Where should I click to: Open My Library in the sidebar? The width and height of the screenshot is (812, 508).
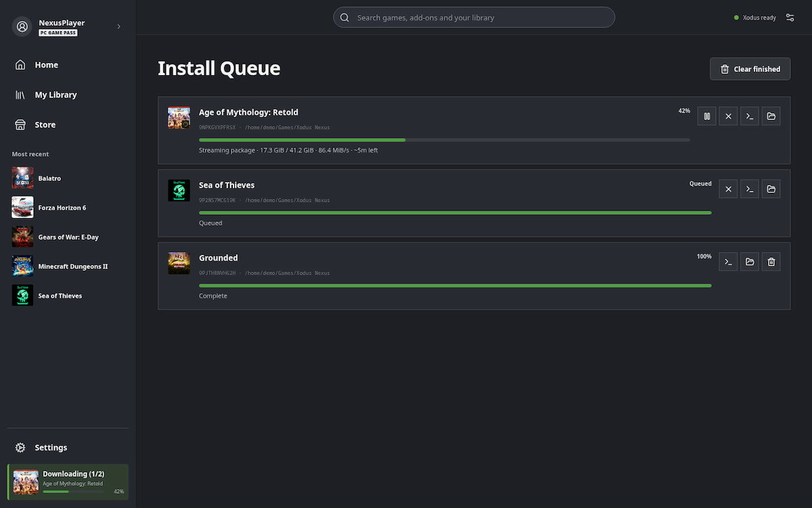click(68, 95)
